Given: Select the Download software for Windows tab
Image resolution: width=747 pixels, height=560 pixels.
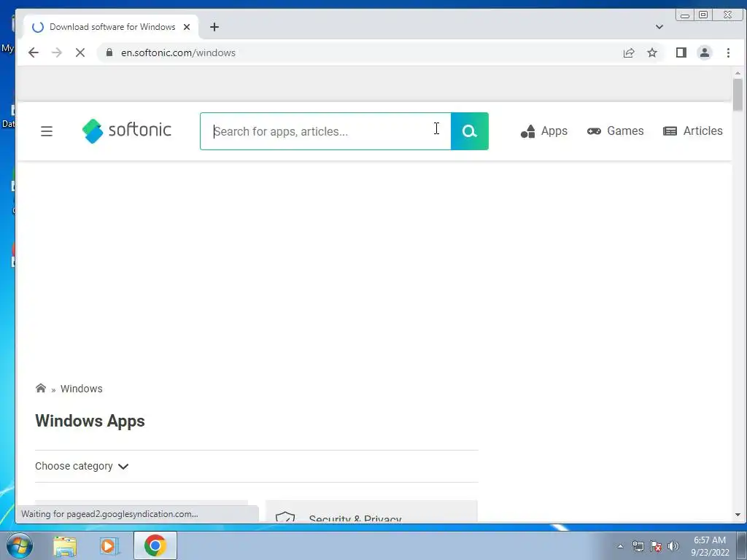Looking at the screenshot, I should click(x=111, y=27).
